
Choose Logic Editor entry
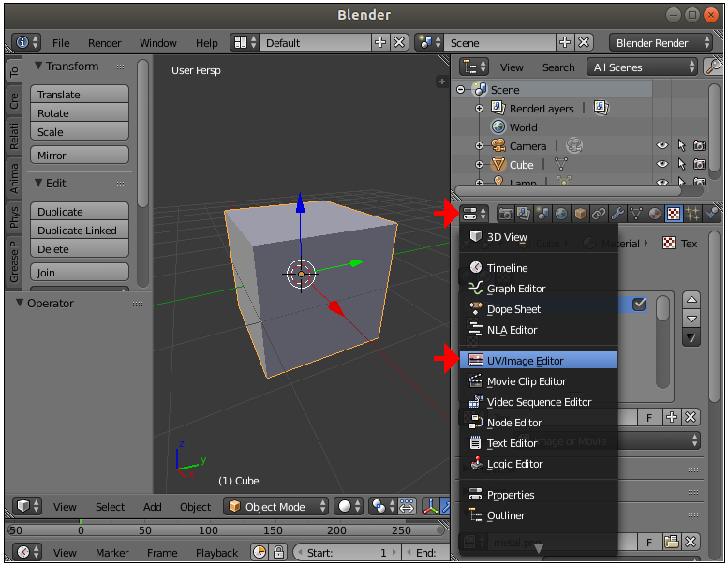click(539, 464)
